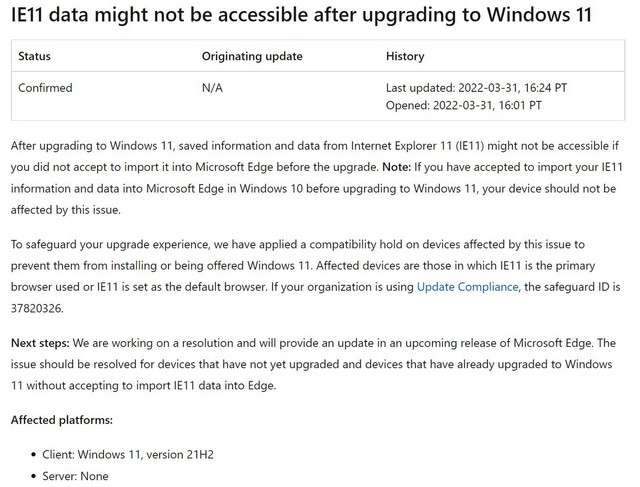Click the Client: Windows 11, version 21H2 item

click(128, 454)
